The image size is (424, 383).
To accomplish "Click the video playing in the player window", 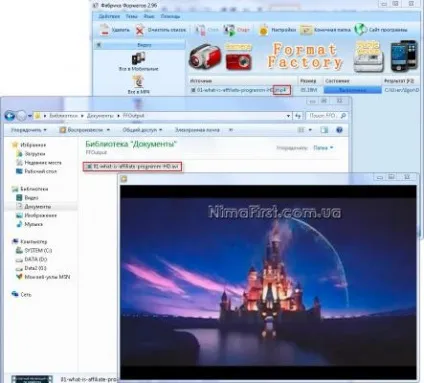I will pyautogui.click(x=268, y=282).
